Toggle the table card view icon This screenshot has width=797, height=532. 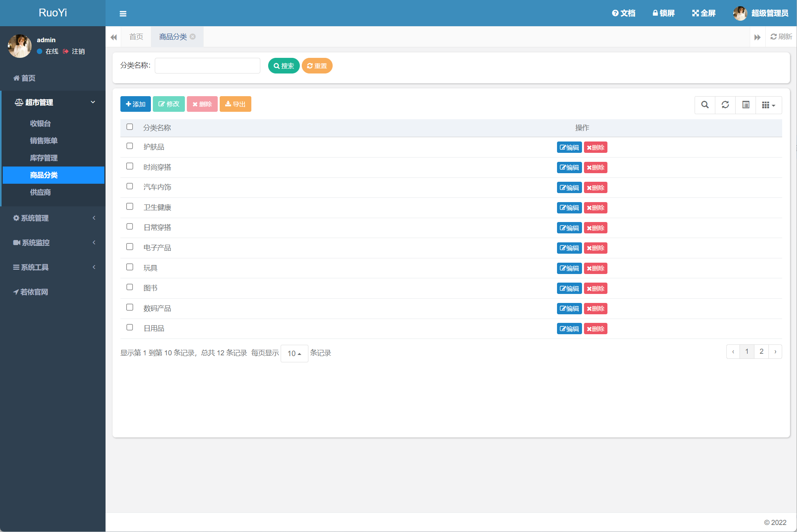coord(745,105)
